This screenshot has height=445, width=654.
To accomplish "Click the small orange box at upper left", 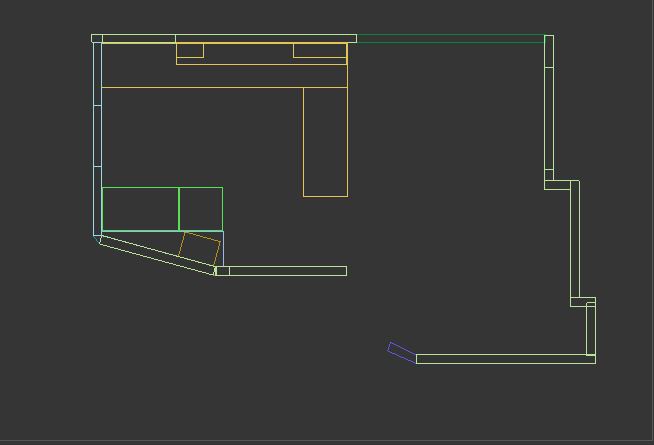I will tap(190, 50).
